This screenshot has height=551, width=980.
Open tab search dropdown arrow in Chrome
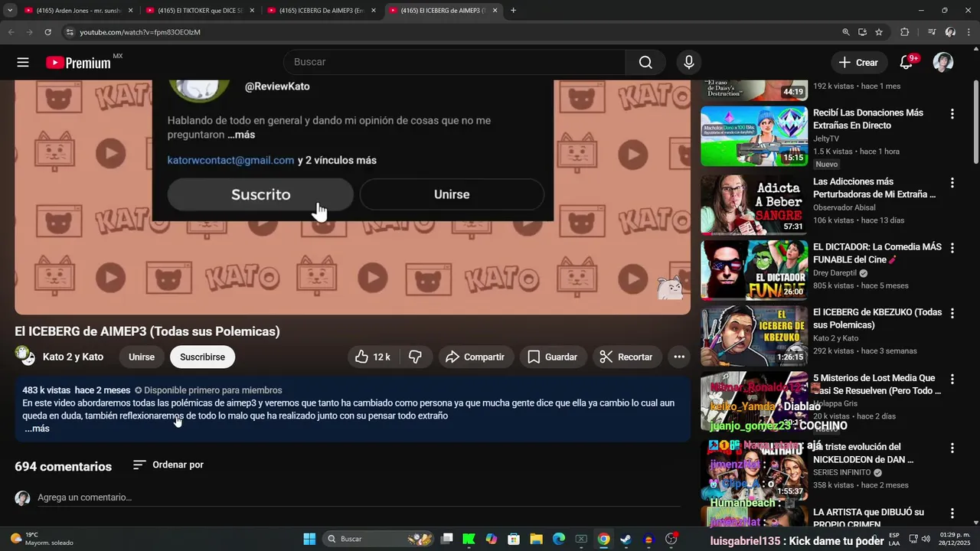pyautogui.click(x=10, y=11)
